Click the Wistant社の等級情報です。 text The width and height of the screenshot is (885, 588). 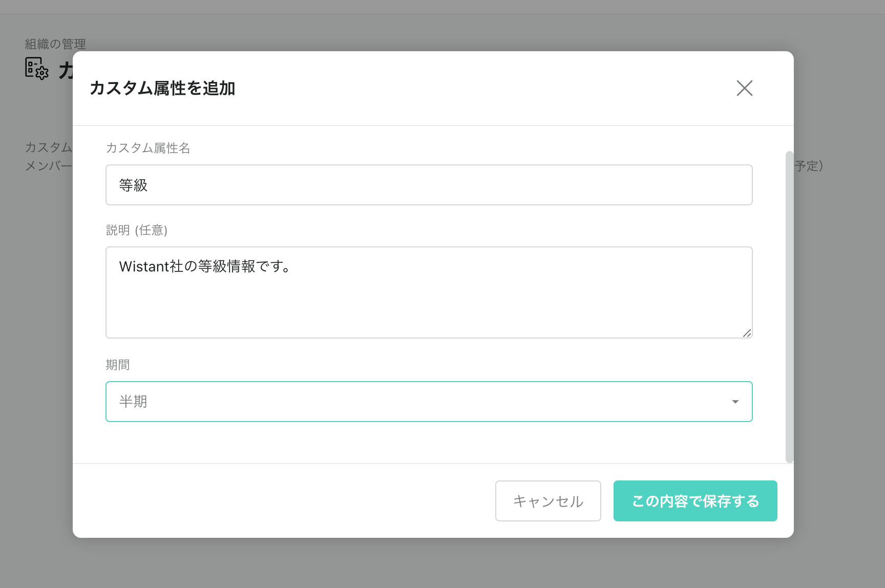205,266
